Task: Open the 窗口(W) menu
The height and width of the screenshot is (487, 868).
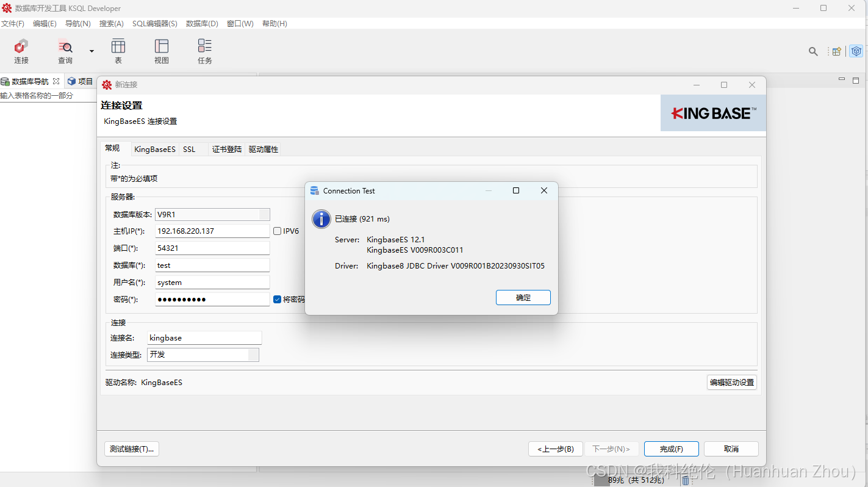Action: 240,24
